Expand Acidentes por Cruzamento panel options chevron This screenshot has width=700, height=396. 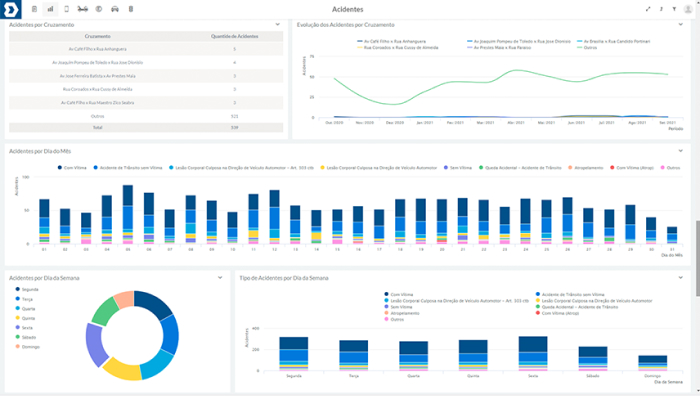[x=278, y=25]
